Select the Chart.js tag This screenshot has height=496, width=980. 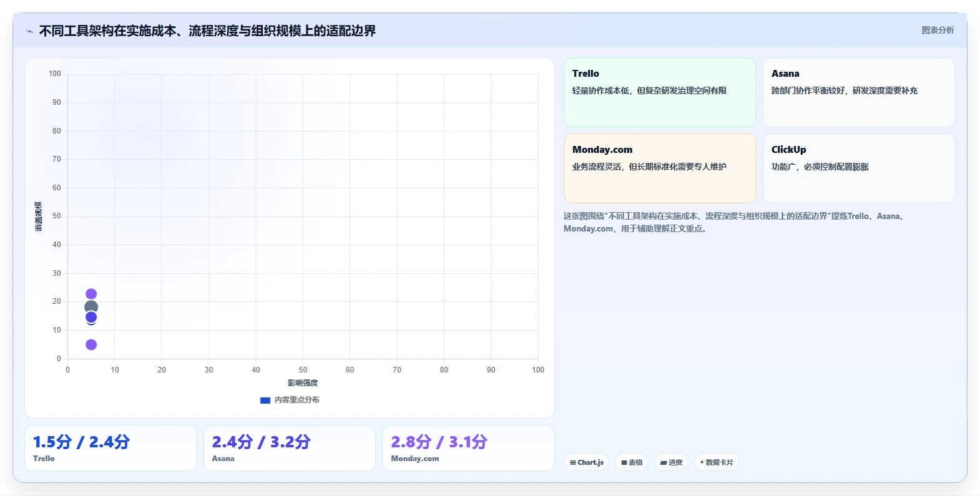pyautogui.click(x=587, y=462)
